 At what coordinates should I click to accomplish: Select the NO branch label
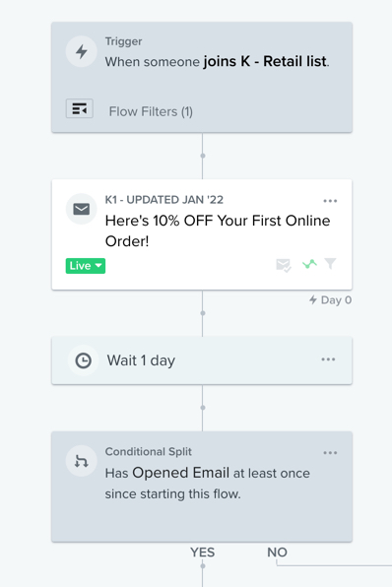(x=278, y=553)
